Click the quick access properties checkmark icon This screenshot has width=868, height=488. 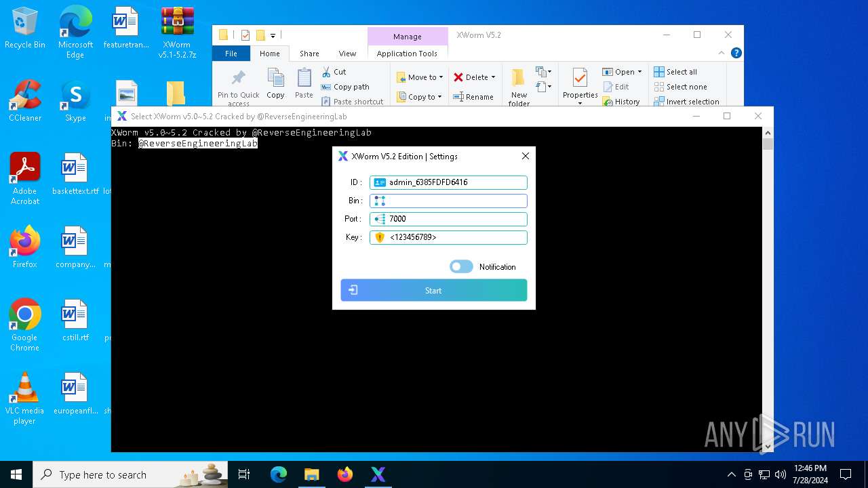[x=245, y=35]
